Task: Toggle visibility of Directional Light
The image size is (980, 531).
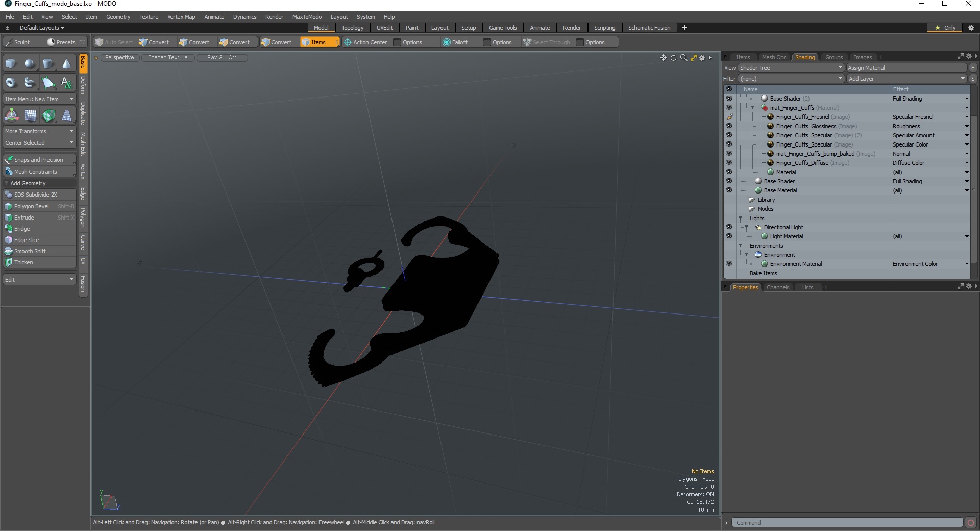Action: (x=729, y=227)
